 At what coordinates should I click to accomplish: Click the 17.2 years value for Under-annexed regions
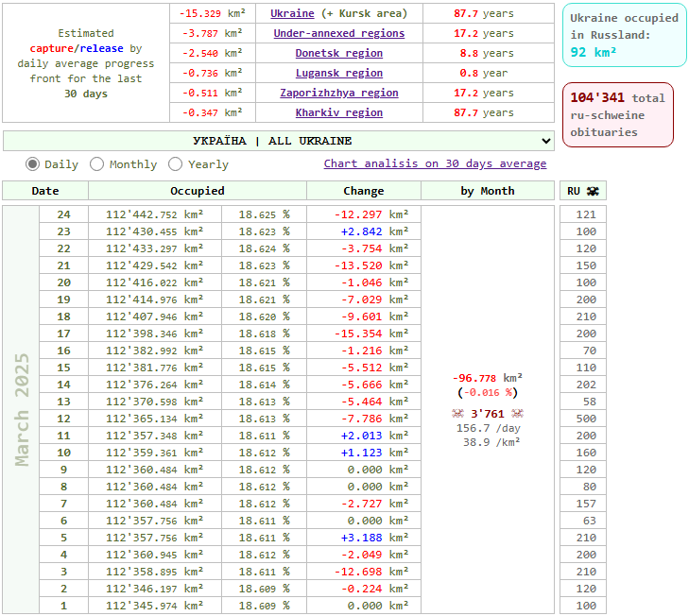(484, 33)
